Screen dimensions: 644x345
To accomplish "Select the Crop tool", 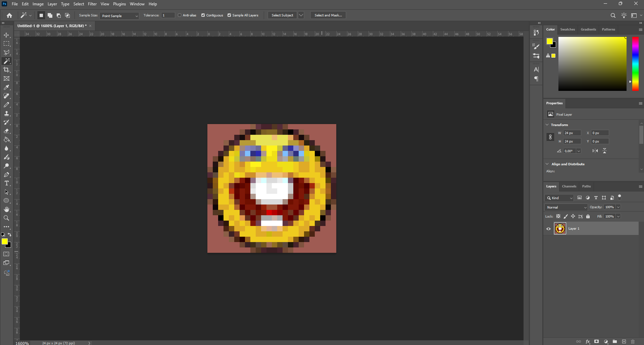I will 6,70.
